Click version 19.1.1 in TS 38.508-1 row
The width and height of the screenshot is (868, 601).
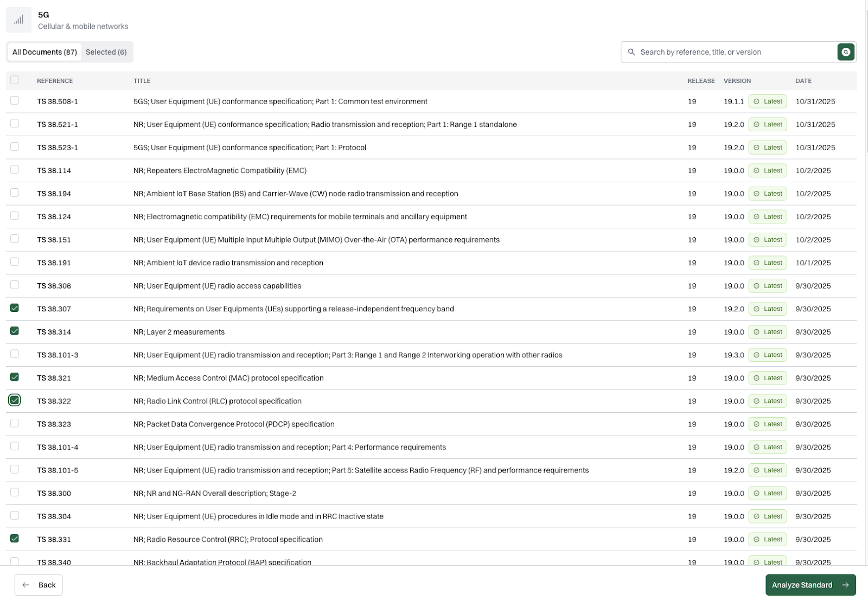734,101
